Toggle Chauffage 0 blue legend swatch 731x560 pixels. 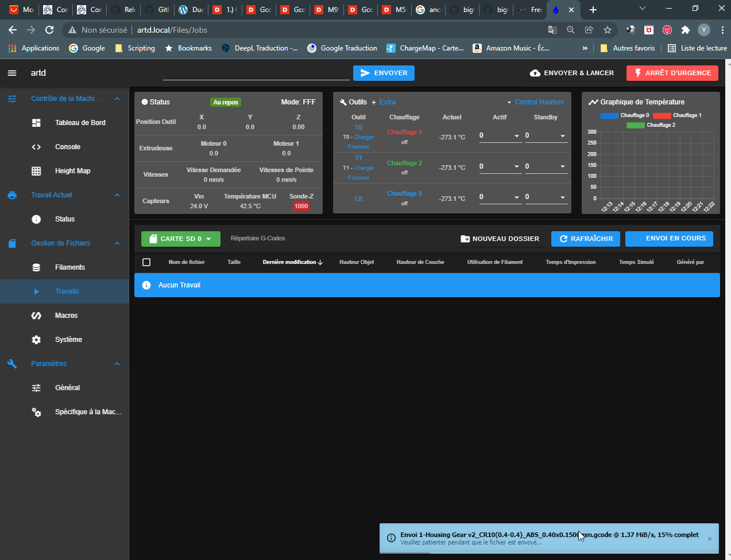point(609,115)
